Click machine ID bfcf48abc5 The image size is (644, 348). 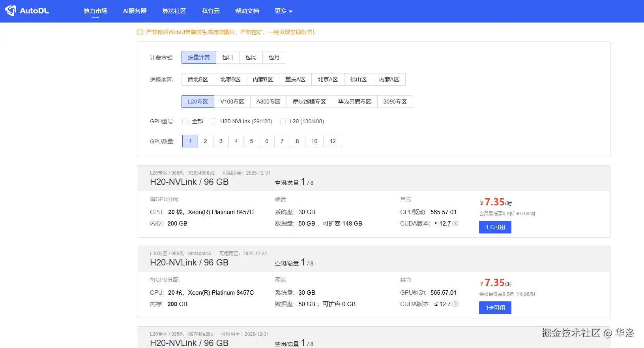click(200, 254)
